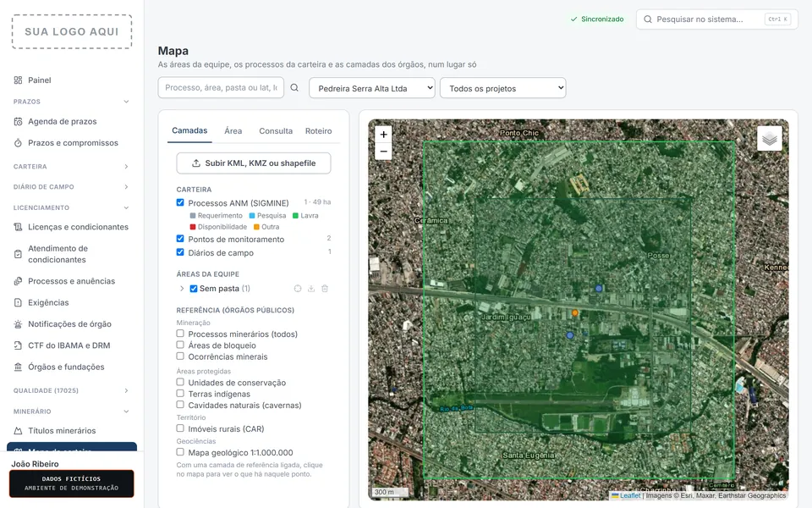This screenshot has height=508, width=812.
Task: Delete the Sem pasta folder with trash icon
Action: pos(325,289)
